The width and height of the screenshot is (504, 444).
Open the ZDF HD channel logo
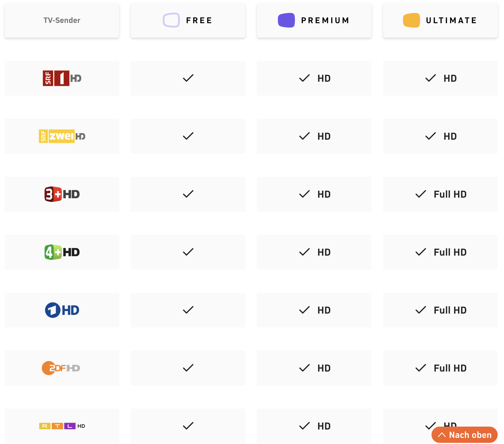coord(61,368)
